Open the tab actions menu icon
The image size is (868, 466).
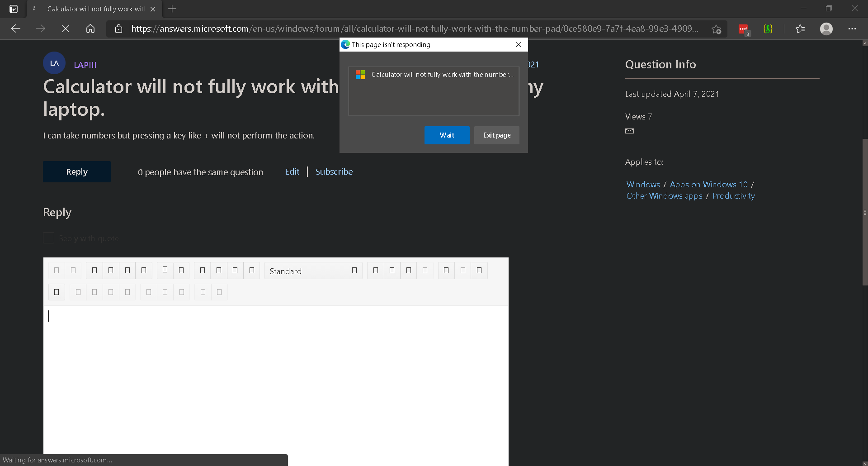(x=14, y=9)
